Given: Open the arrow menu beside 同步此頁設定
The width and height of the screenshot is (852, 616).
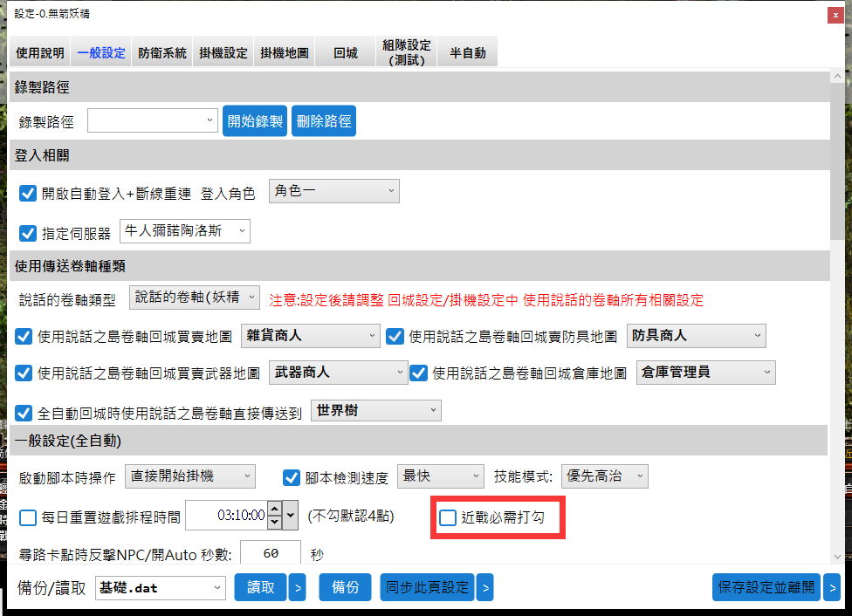Looking at the screenshot, I should 484,587.
